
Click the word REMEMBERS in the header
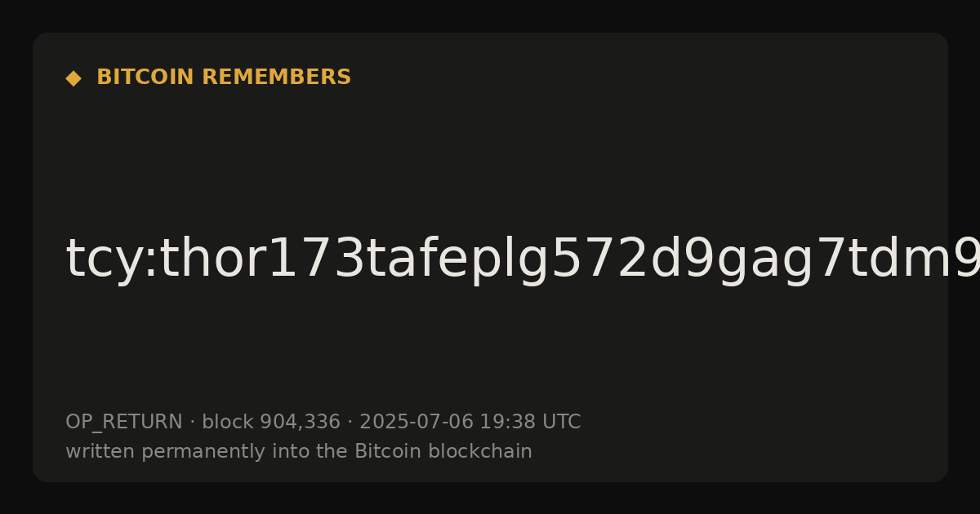click(276, 78)
